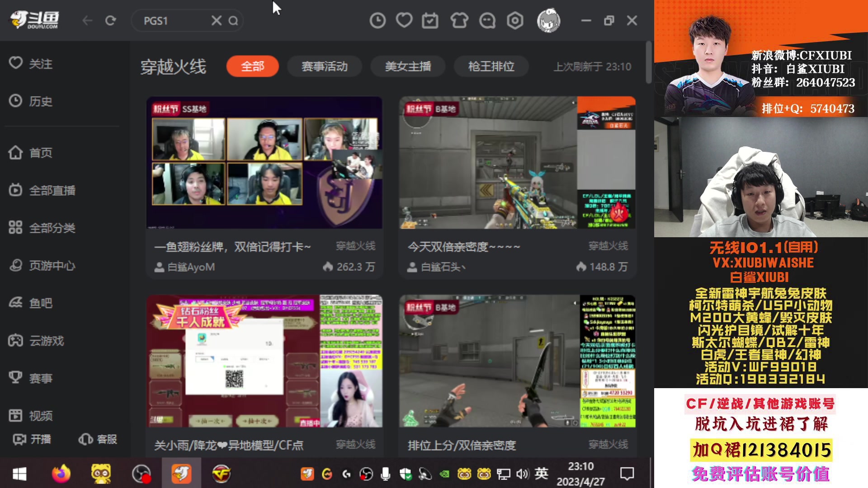Open the notification center icon

pyautogui.click(x=627, y=474)
